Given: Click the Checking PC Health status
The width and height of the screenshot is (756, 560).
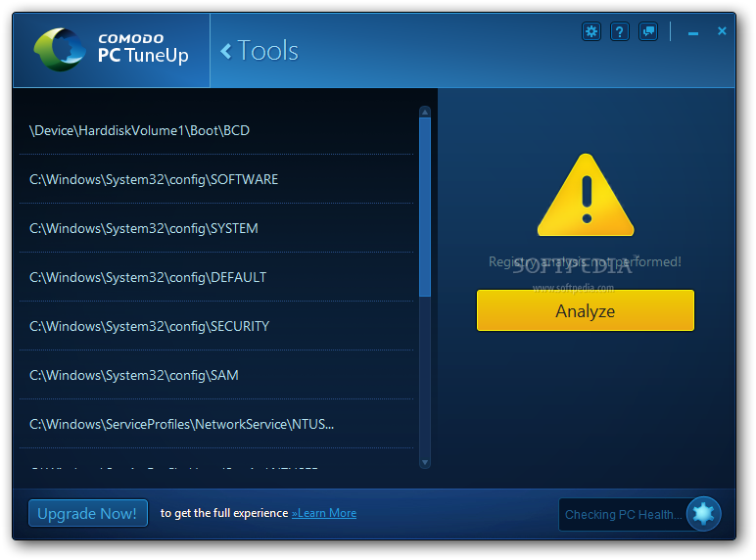Looking at the screenshot, I should (x=623, y=515).
